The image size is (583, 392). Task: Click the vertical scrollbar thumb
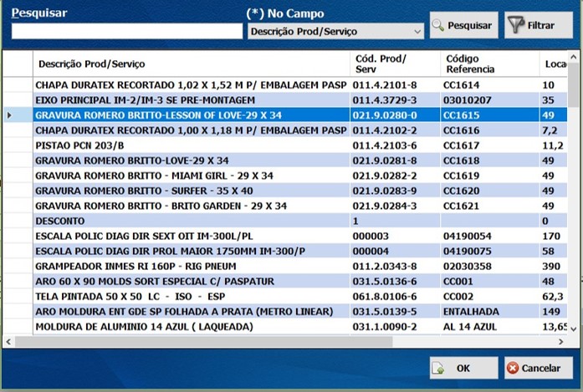573,85
